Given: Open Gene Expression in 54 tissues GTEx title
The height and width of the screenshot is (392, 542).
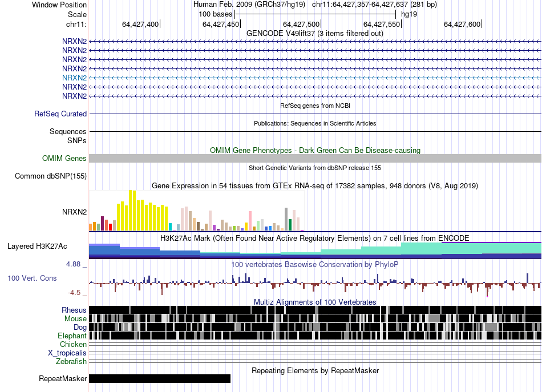Looking at the screenshot, I should [315, 186].
